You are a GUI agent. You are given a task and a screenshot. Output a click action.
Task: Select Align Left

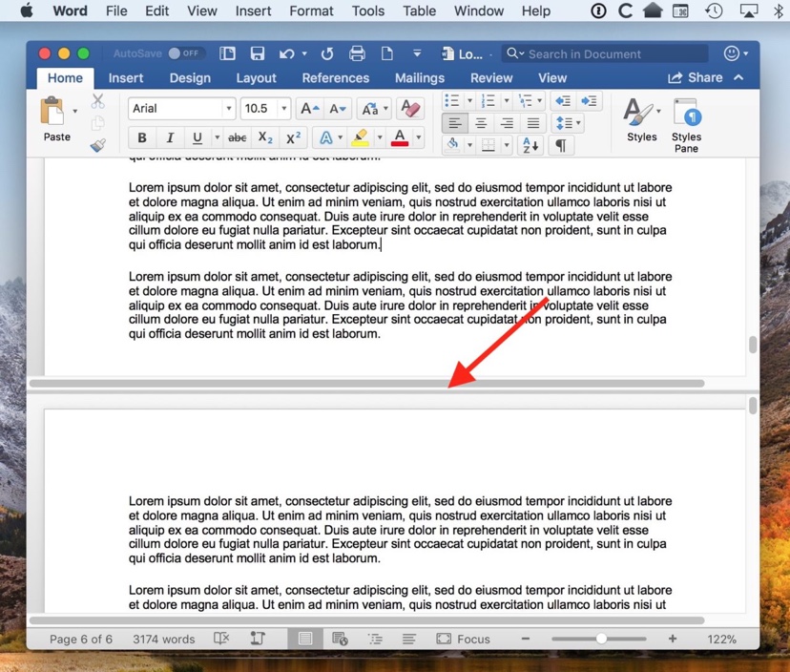[454, 123]
